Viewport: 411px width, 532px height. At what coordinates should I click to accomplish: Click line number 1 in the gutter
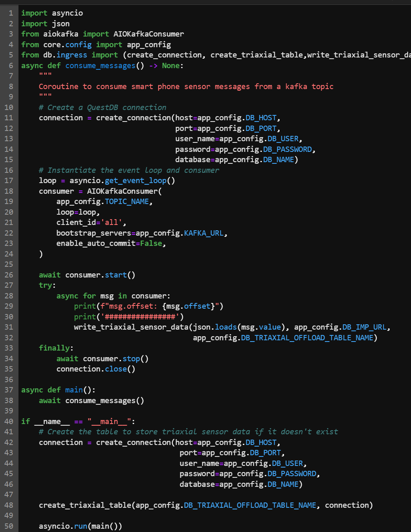coord(11,13)
